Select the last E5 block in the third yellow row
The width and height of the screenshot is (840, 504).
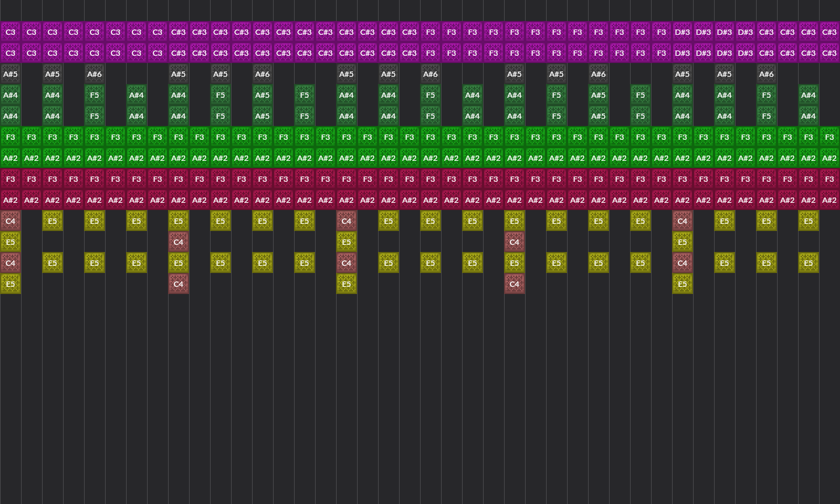click(808, 263)
